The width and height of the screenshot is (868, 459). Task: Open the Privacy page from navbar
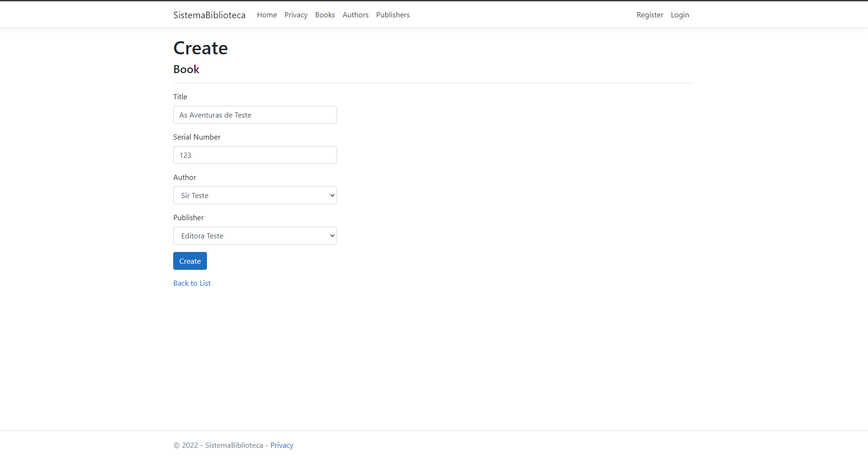click(x=296, y=15)
